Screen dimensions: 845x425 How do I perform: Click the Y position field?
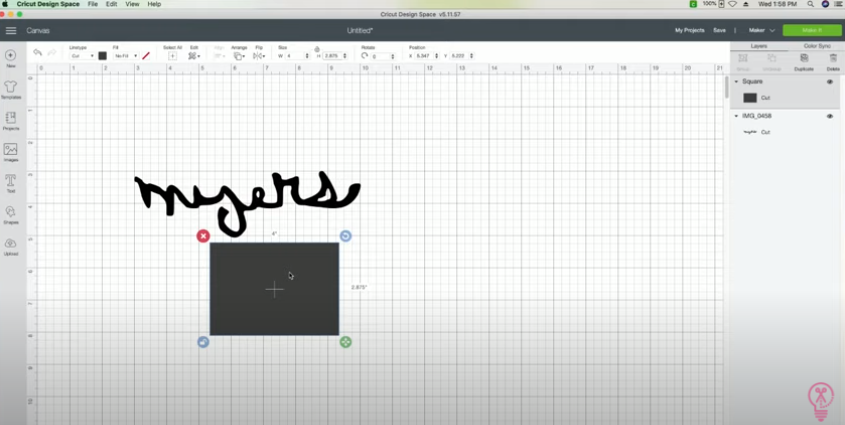459,56
